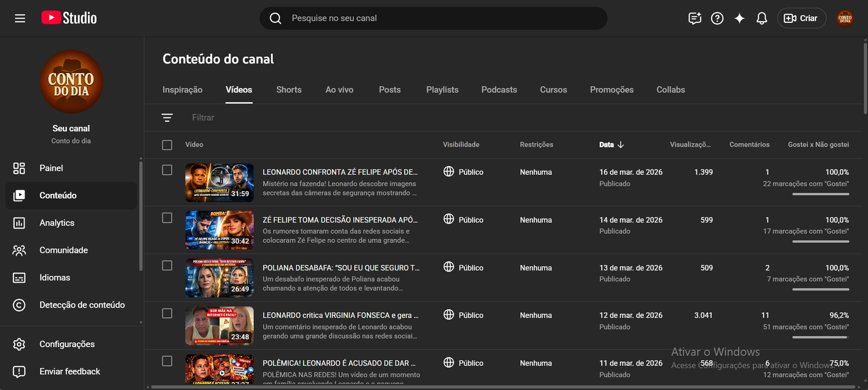Viewport: 868px width, 390px height.
Task: Open the Conto do Dia account menu
Action: point(845,18)
